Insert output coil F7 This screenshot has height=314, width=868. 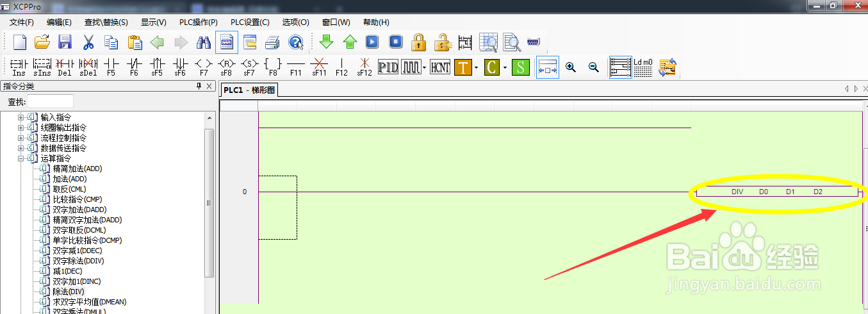click(x=204, y=67)
